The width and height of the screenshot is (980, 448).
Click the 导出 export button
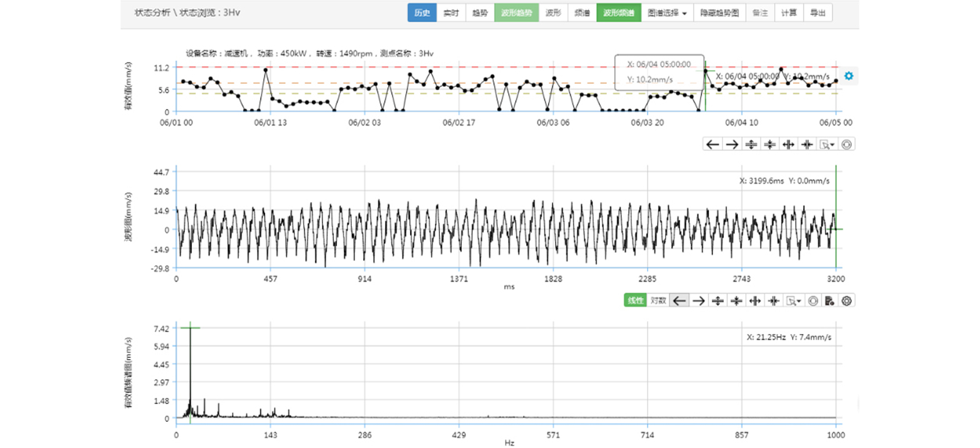point(817,13)
